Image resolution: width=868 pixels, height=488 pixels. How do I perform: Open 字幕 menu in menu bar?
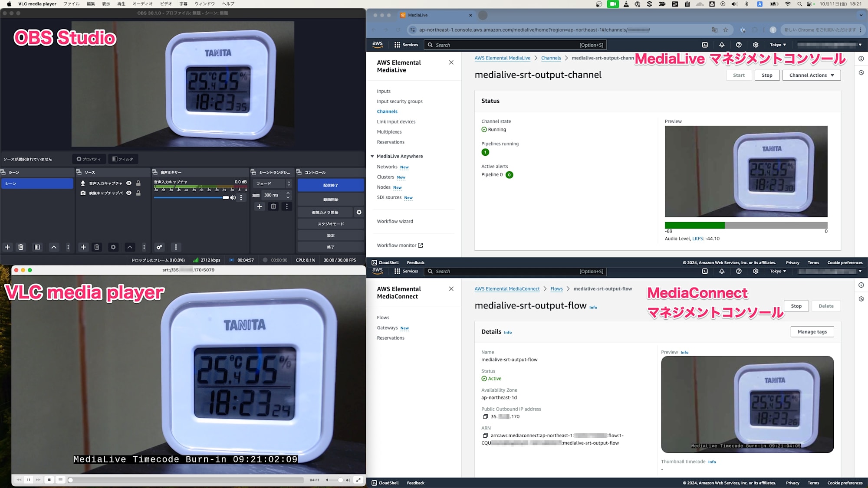(184, 4)
